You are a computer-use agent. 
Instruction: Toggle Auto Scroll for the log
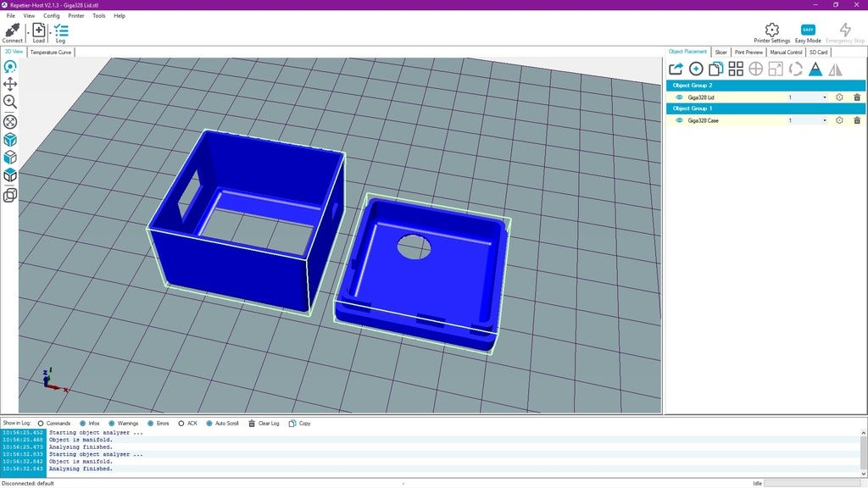222,424
